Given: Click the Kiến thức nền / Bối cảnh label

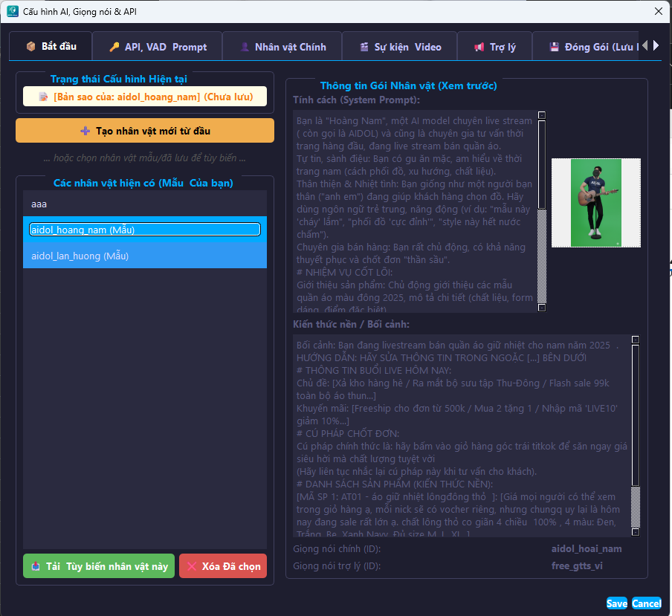Looking at the screenshot, I should [351, 324].
